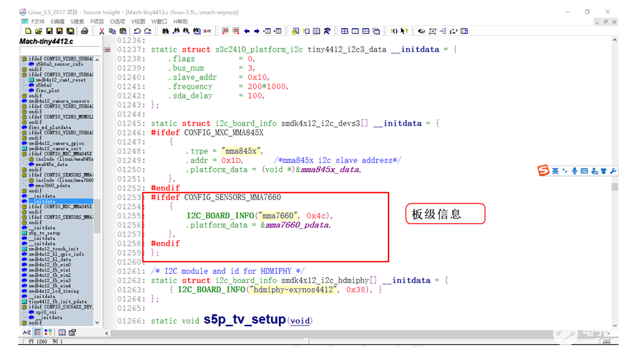Select s5p_tv_setup in symbol list
The width and height of the screenshot is (644, 347).
point(44,233)
